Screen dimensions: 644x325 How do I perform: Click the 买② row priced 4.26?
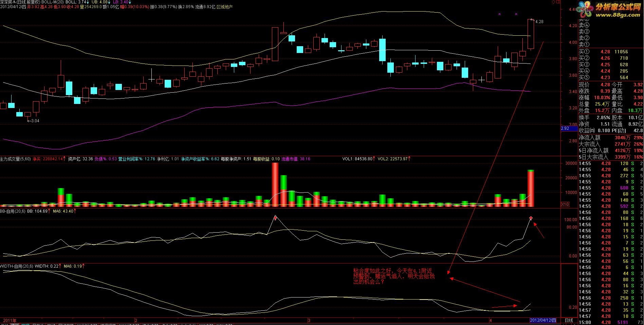click(x=611, y=58)
